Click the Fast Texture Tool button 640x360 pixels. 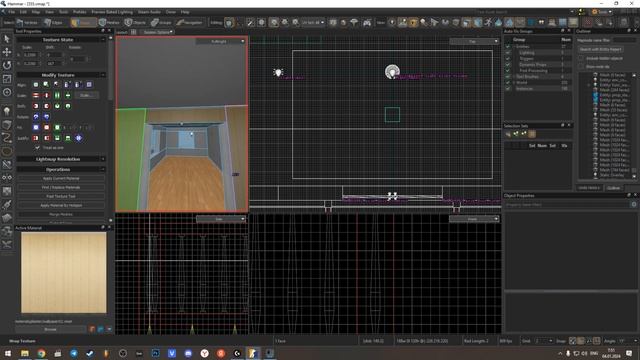61,196
